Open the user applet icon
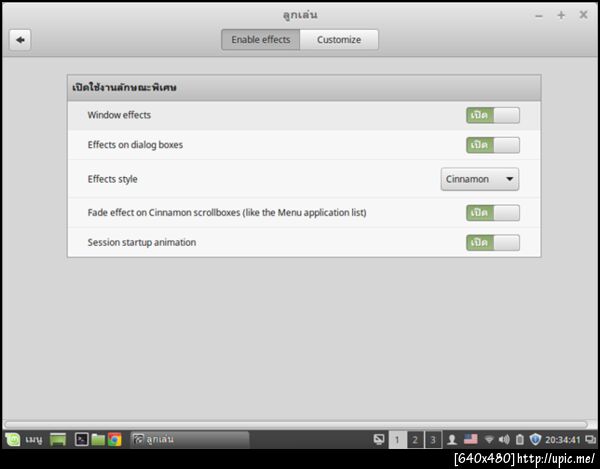Screen dimensions: 600x469 click(x=452, y=440)
